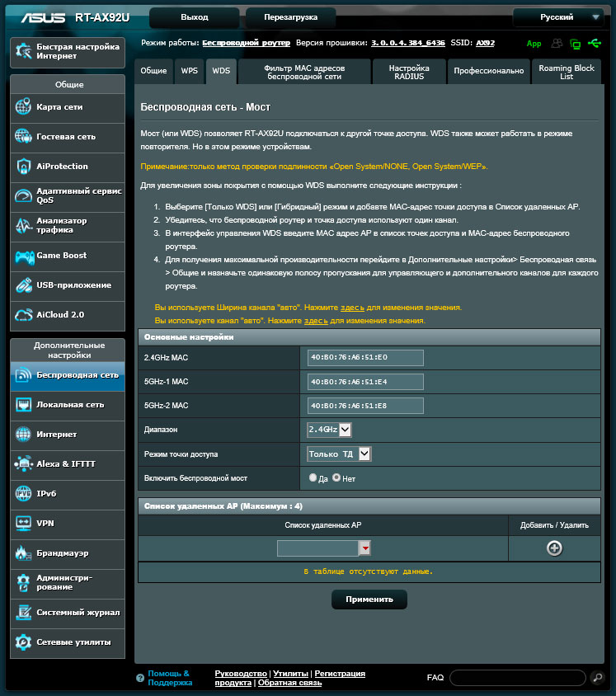616x696 pixels.
Task: Click the 5GHz-2 MAC address field
Action: (365, 406)
